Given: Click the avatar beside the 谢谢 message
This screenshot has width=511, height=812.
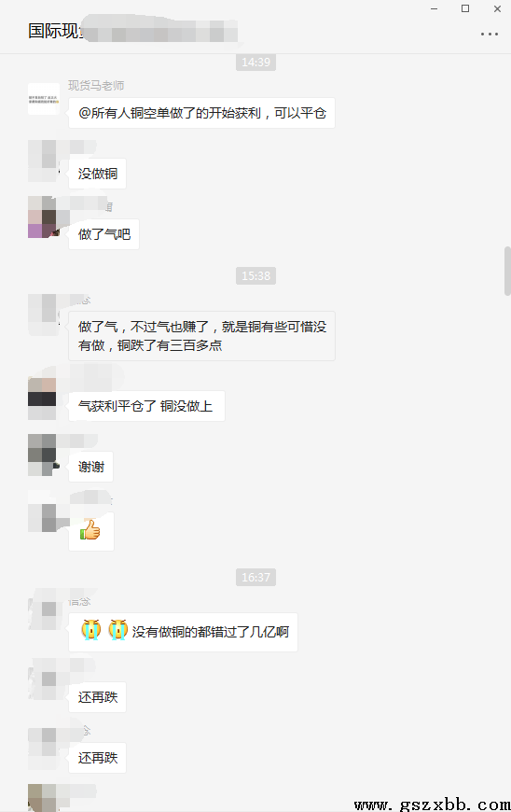Looking at the screenshot, I should 42,455.
